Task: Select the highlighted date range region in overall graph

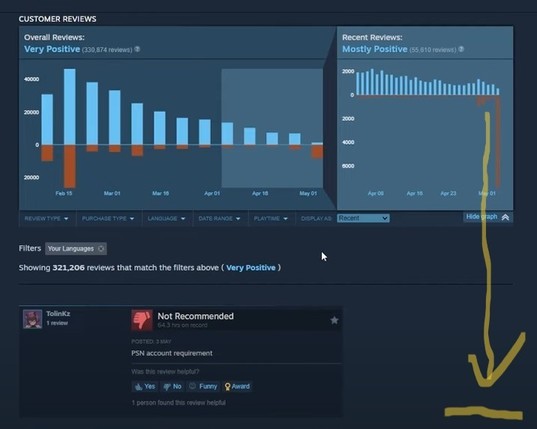Action: (x=272, y=128)
